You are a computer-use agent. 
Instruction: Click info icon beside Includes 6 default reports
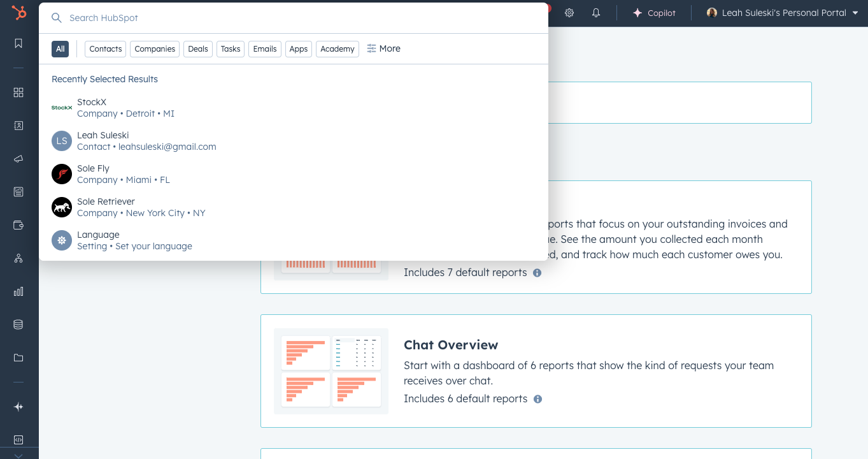pos(537,399)
